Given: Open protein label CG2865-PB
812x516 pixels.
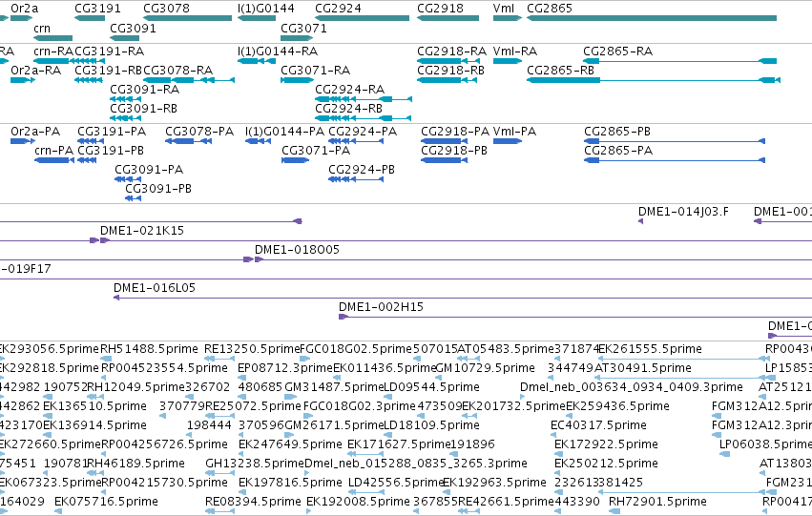Looking at the screenshot, I should coord(617,132).
